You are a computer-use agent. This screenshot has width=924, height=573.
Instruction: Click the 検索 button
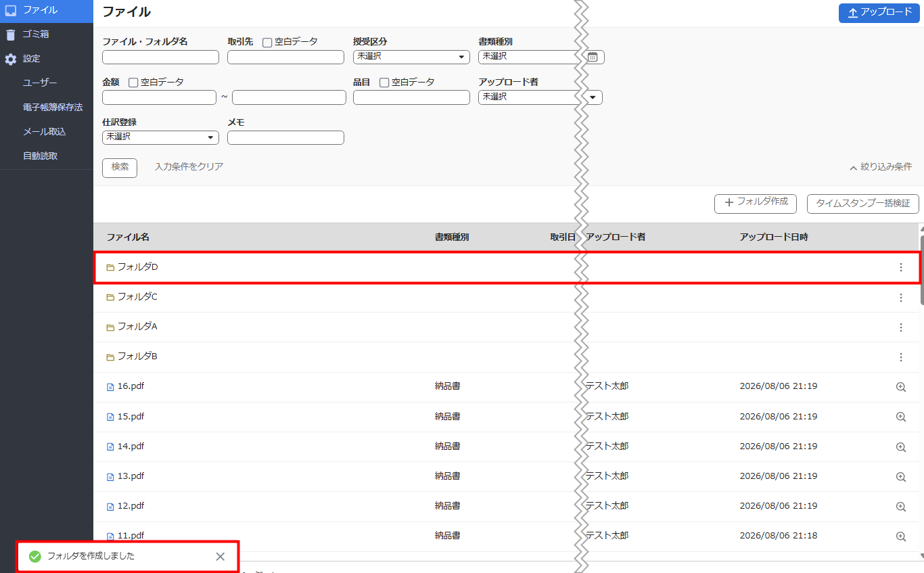click(120, 168)
